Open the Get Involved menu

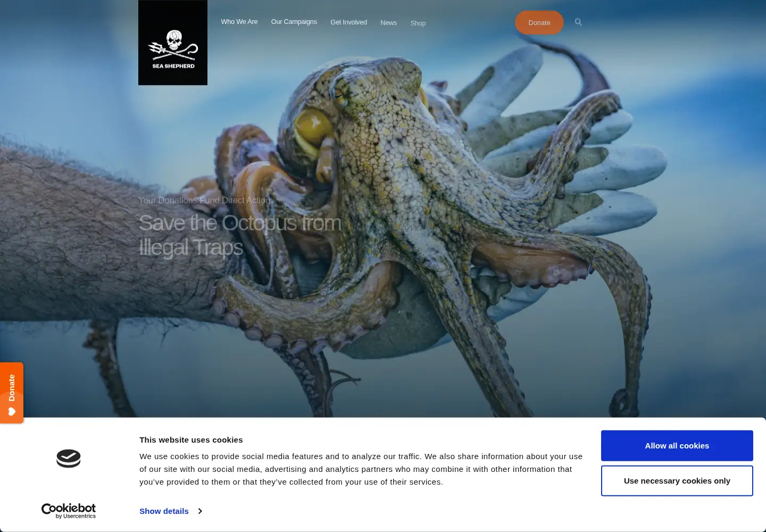(x=348, y=22)
